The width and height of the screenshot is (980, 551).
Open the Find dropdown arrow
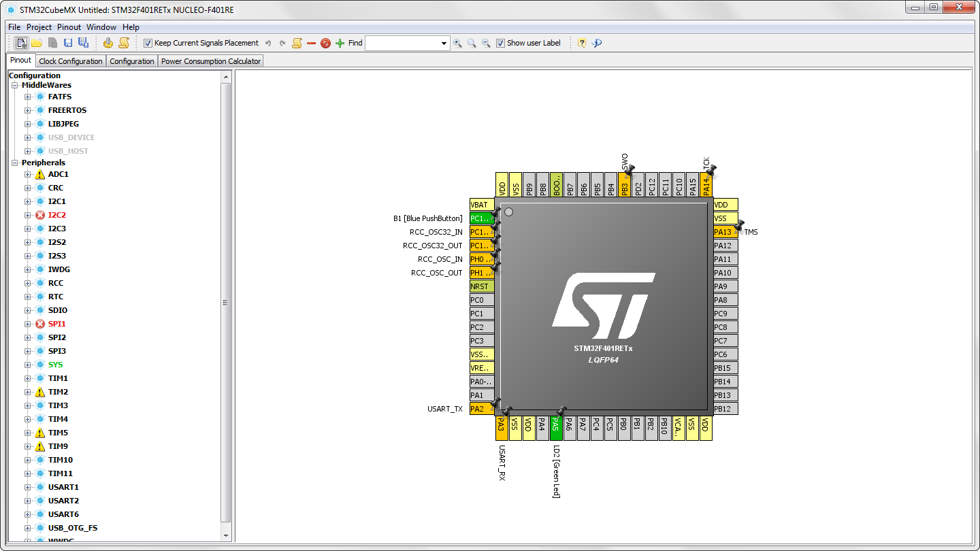click(x=444, y=44)
